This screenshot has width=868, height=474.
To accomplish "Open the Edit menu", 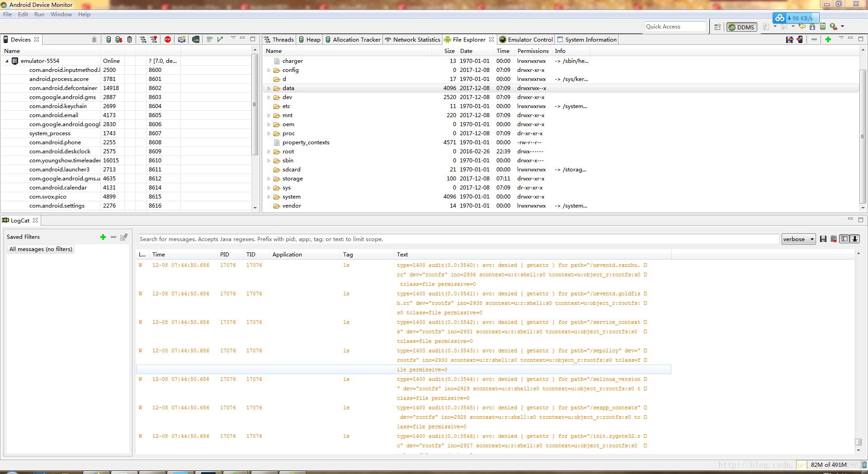I will 23,14.
